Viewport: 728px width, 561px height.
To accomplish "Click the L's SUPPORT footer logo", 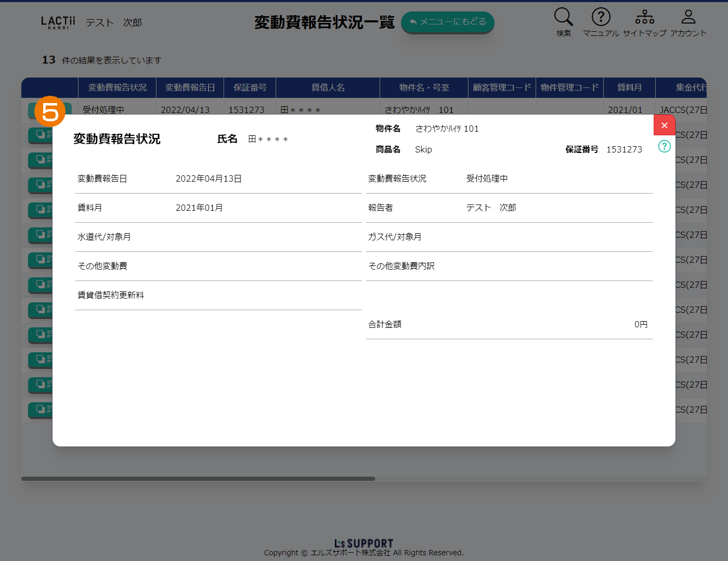I will coord(363,543).
